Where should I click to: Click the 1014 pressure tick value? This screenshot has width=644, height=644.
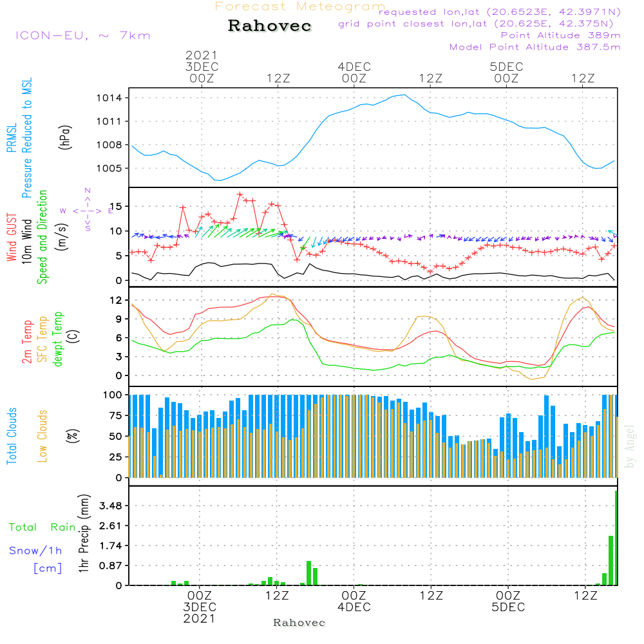[109, 98]
